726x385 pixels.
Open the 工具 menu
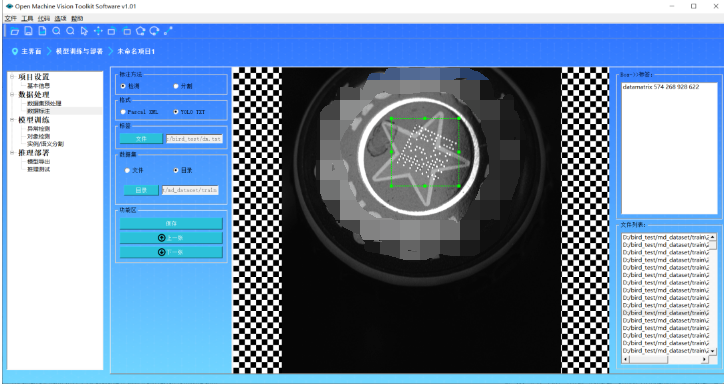[27, 19]
